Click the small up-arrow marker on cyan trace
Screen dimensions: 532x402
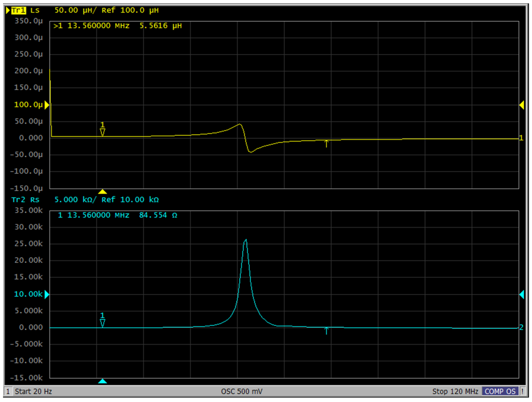(x=326, y=331)
